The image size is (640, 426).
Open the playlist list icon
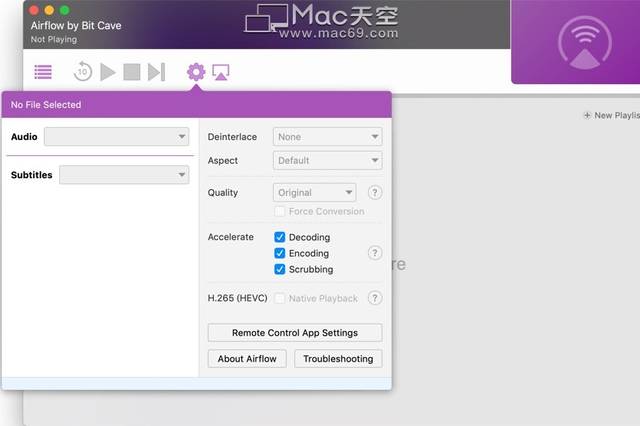tap(43, 72)
